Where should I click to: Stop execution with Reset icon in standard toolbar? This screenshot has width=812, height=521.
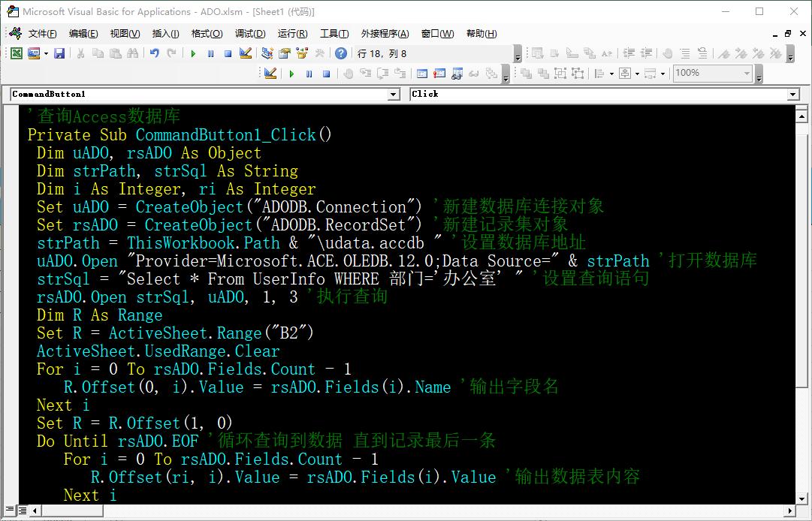[228, 53]
